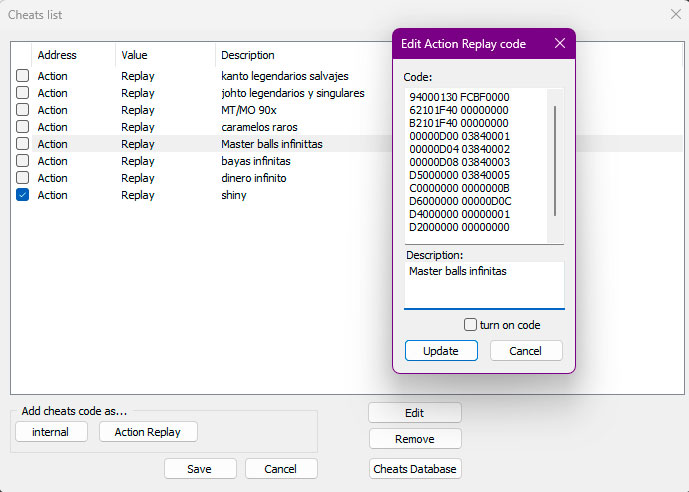Add cheat code as internal

click(x=51, y=432)
